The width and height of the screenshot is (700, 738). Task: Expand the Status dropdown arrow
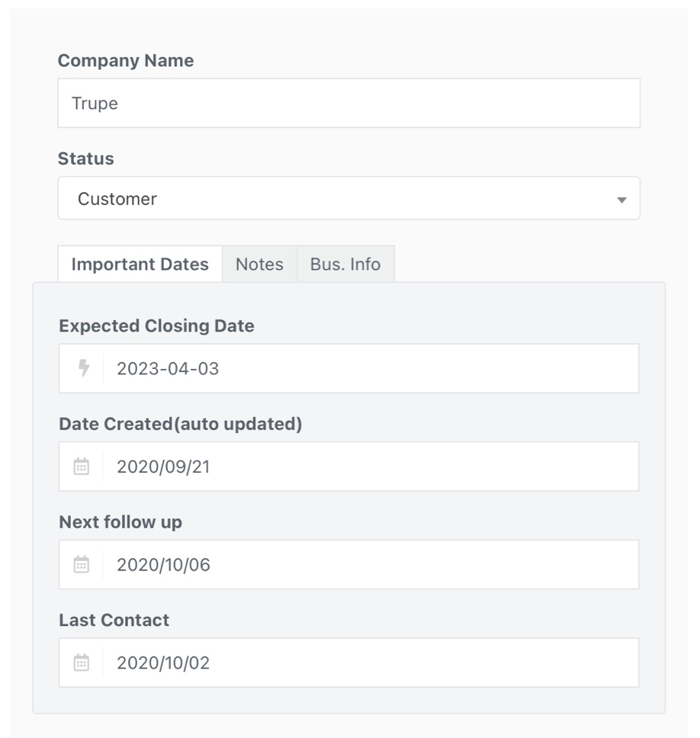pos(621,200)
